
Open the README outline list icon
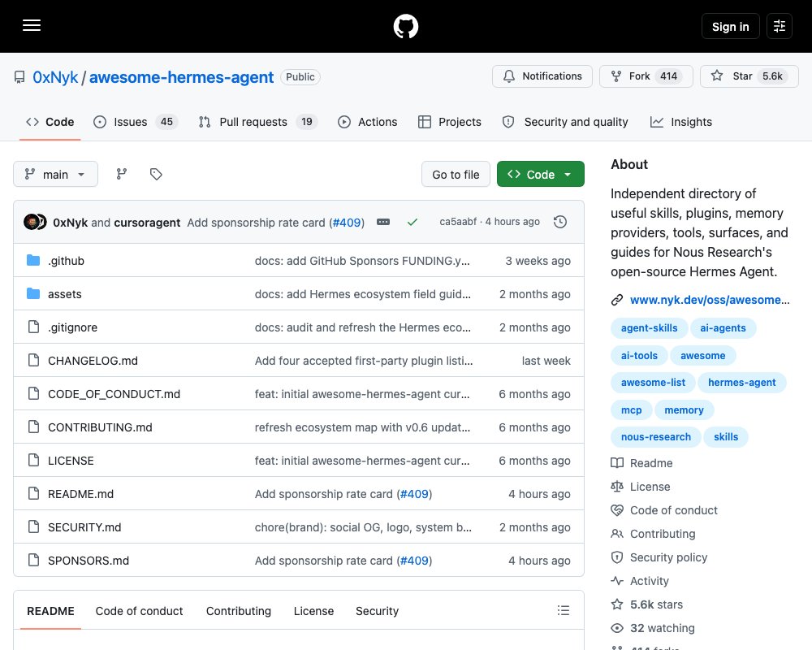click(564, 610)
